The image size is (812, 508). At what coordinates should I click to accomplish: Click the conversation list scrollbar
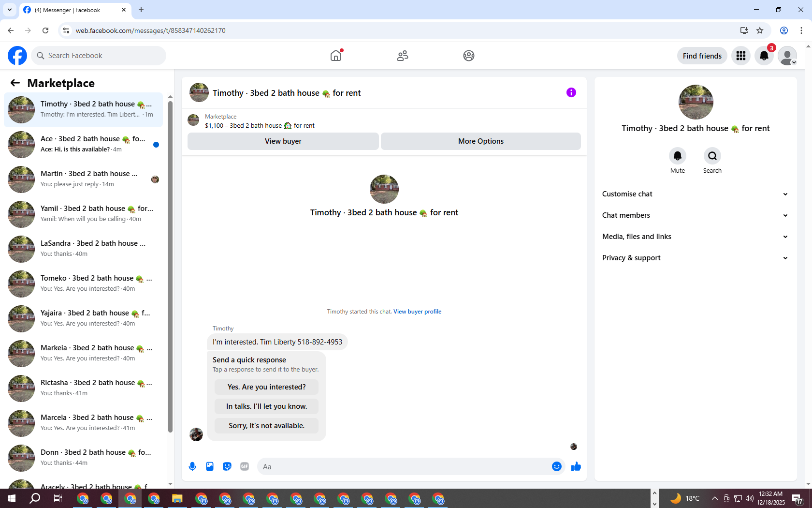[170, 266]
